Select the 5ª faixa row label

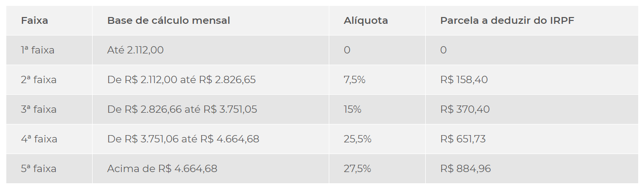[x=39, y=169]
